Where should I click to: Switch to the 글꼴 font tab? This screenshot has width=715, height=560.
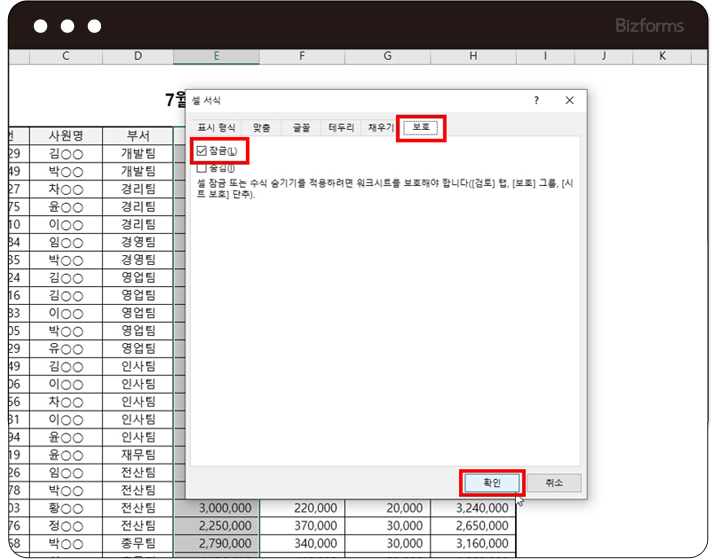pos(300,128)
